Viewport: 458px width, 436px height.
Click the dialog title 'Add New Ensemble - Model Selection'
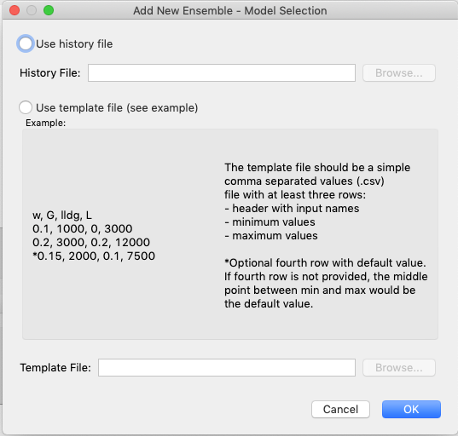click(230, 11)
